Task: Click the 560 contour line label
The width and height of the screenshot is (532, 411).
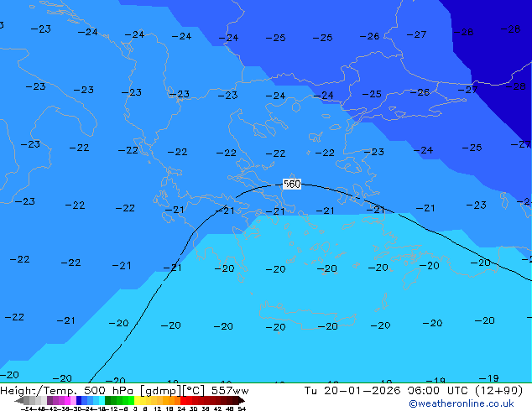Action: (x=292, y=185)
